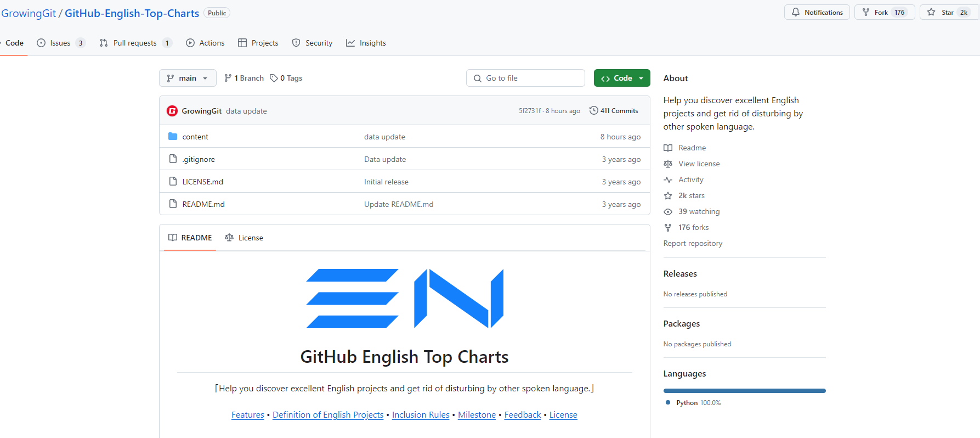Open the '8 hours ago' timestamp for content
The width and height of the screenshot is (980, 438).
(620, 137)
